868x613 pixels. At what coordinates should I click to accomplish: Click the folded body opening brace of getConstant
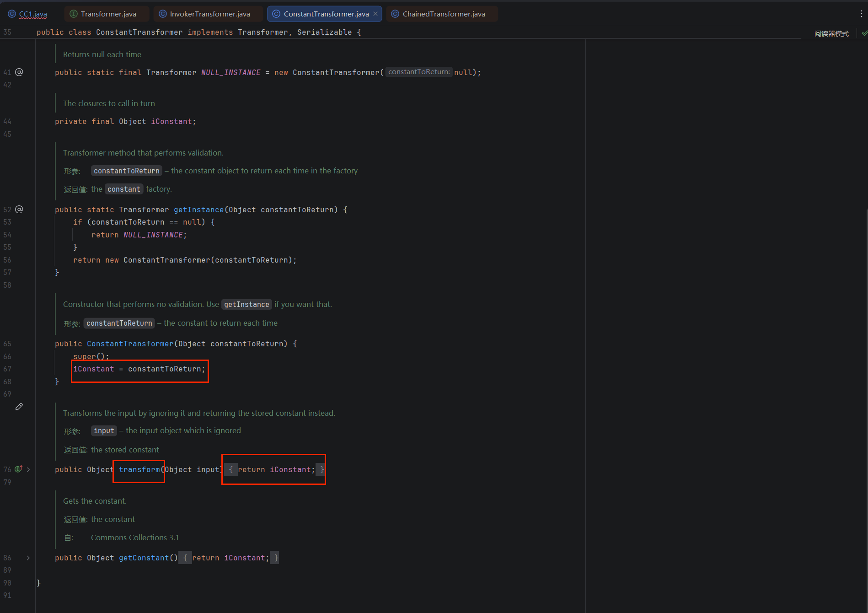185,558
